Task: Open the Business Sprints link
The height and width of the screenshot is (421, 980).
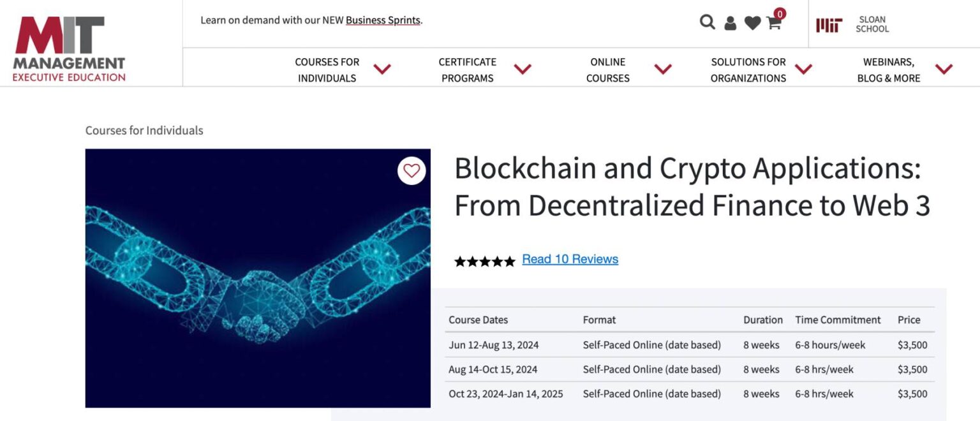Action: click(382, 20)
